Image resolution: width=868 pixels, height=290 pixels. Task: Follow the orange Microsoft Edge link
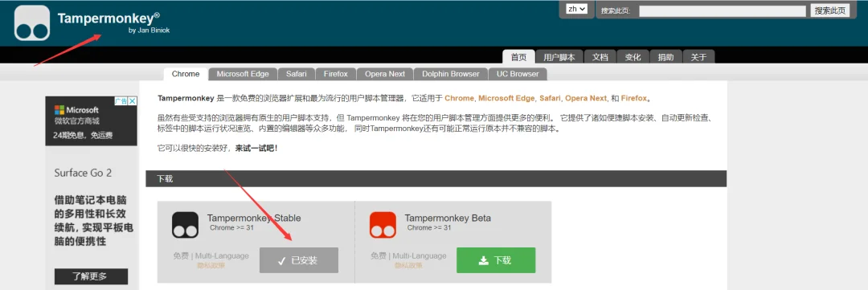[506, 98]
